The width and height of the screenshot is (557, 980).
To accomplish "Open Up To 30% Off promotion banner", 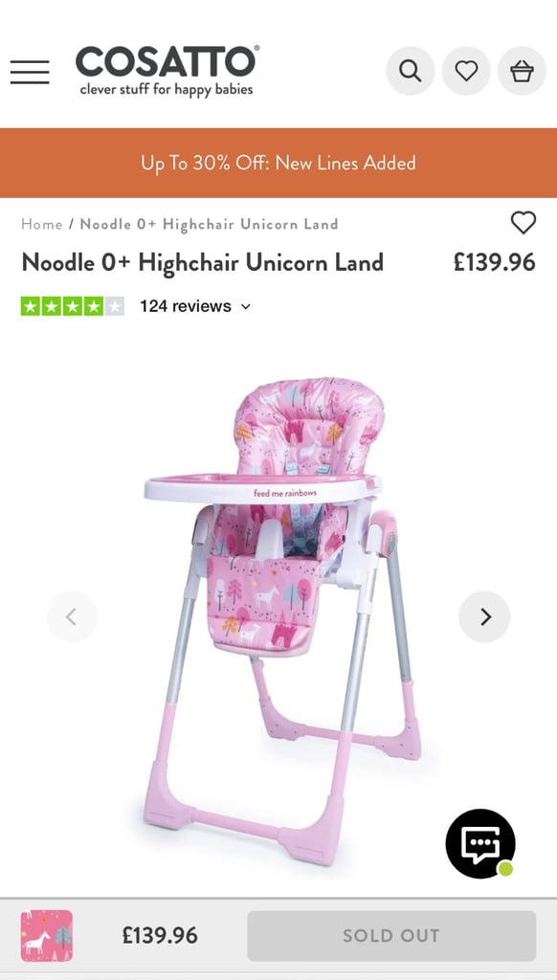I will click(278, 163).
